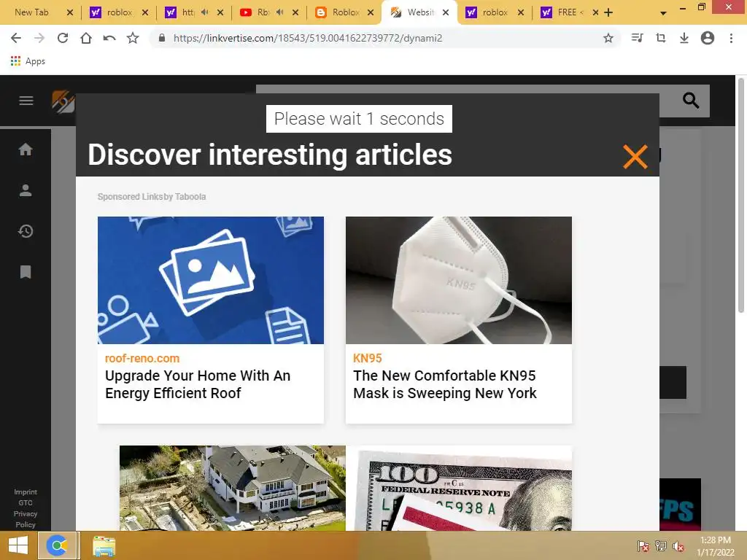
Task: Go to the browser home page
Action: (86, 38)
